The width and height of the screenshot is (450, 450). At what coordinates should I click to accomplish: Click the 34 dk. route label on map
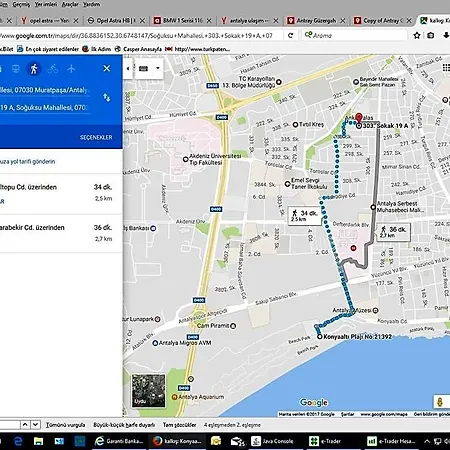pyautogui.click(x=305, y=216)
